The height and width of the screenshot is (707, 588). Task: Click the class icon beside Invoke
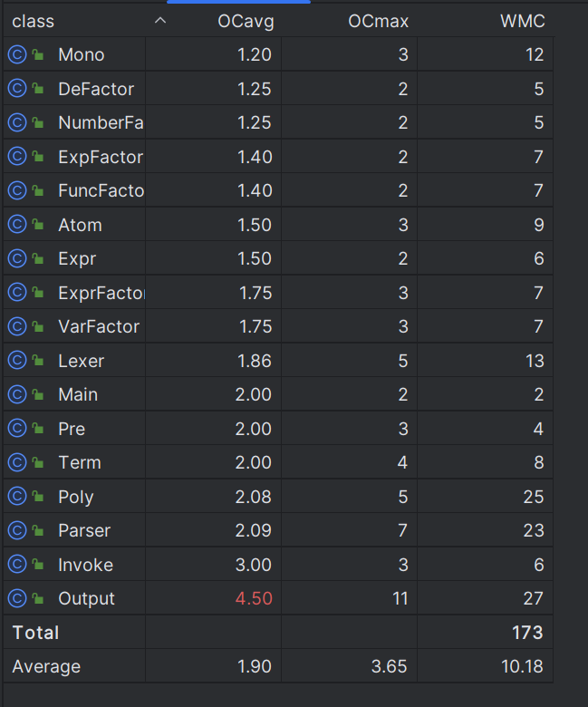(17, 565)
